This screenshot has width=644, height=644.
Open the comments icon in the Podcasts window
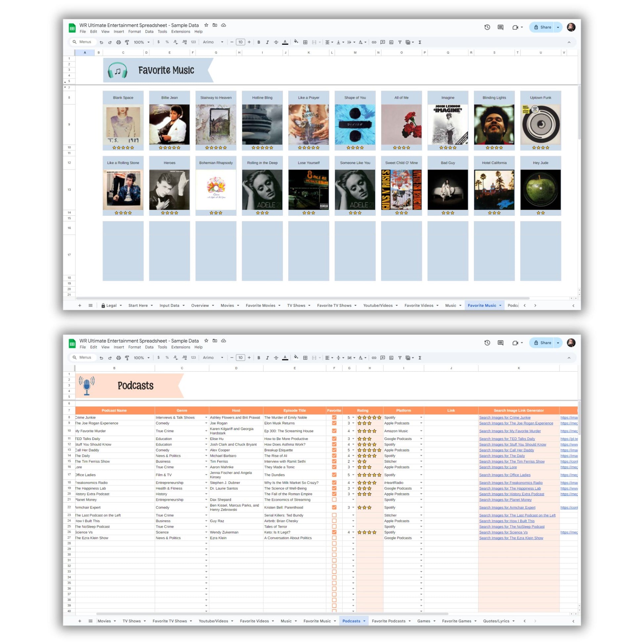click(500, 343)
